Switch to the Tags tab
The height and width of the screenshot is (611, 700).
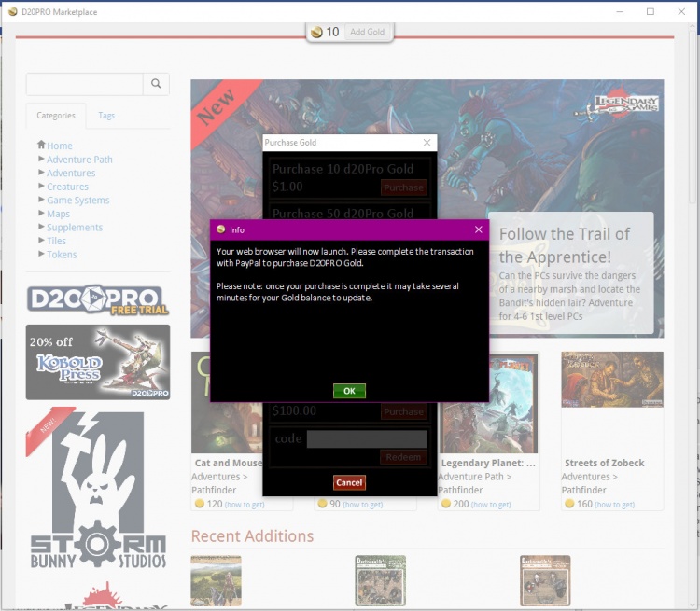coord(106,115)
